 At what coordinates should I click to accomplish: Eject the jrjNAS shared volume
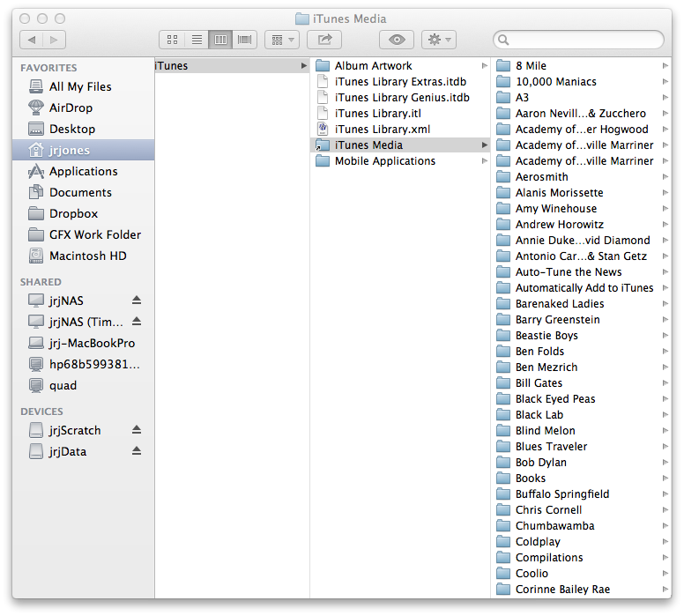(x=137, y=301)
